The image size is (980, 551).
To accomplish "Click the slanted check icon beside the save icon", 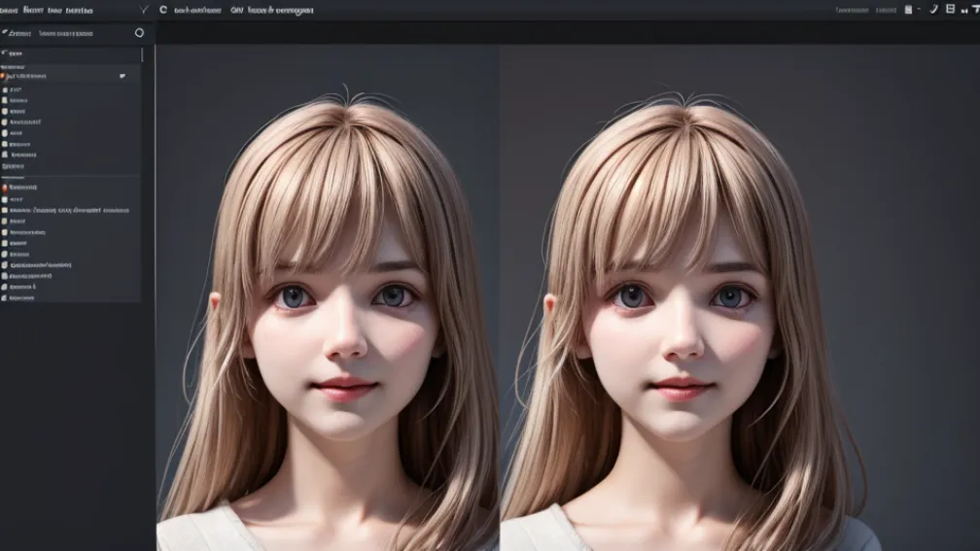I will [x=933, y=9].
